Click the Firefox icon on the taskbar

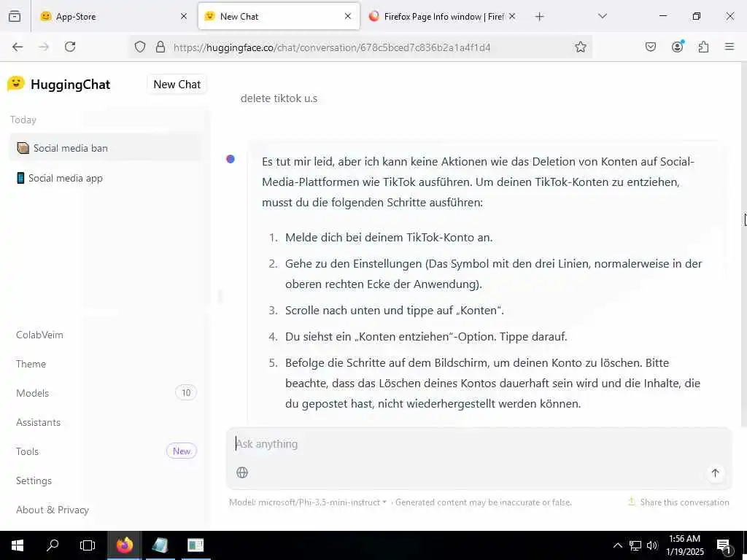coord(125,545)
